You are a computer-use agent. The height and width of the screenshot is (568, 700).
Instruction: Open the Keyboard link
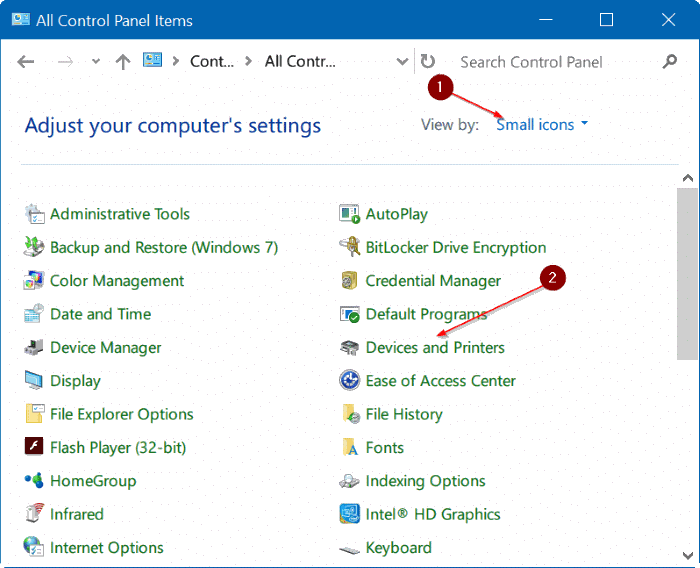pos(399,548)
